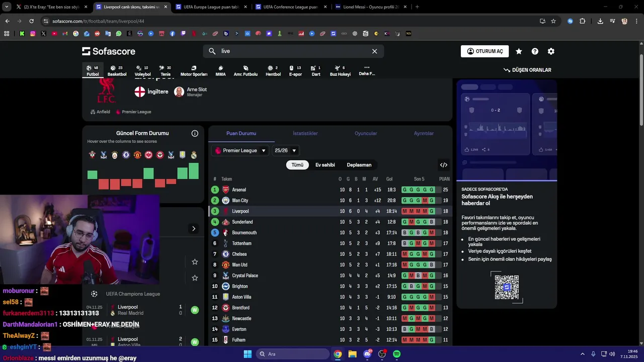This screenshot has height=362, width=644.
Task: Click the Arne Slot manager link
Action: click(190, 92)
